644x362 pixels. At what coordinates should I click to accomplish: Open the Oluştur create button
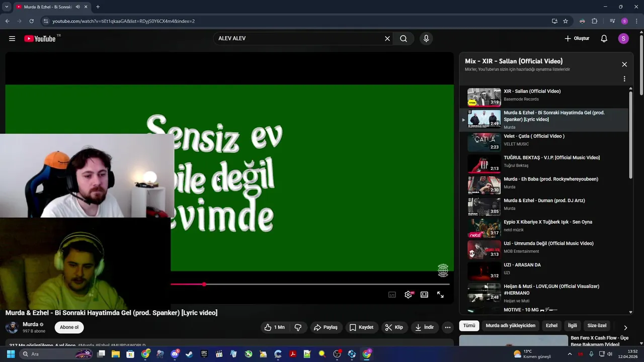577,39
